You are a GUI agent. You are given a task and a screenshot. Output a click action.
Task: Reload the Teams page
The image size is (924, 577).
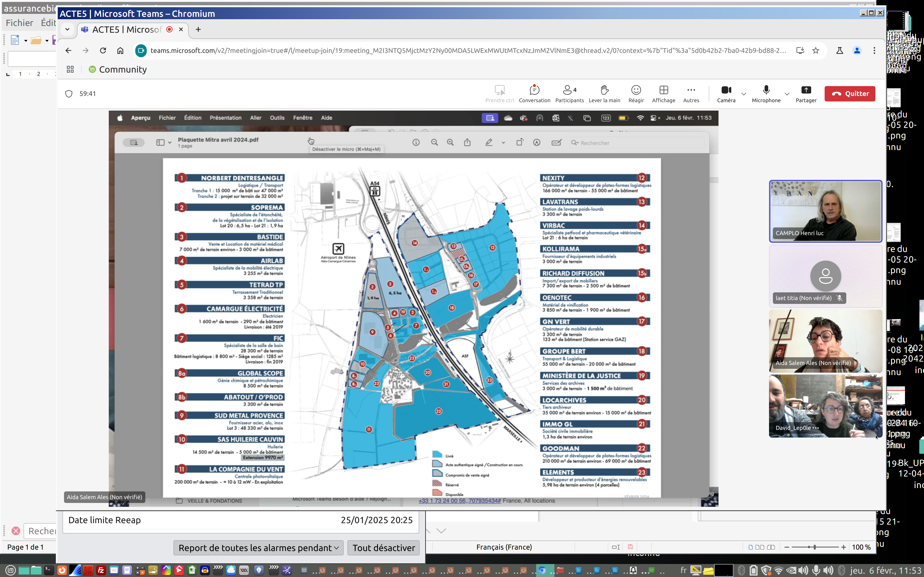(x=103, y=50)
